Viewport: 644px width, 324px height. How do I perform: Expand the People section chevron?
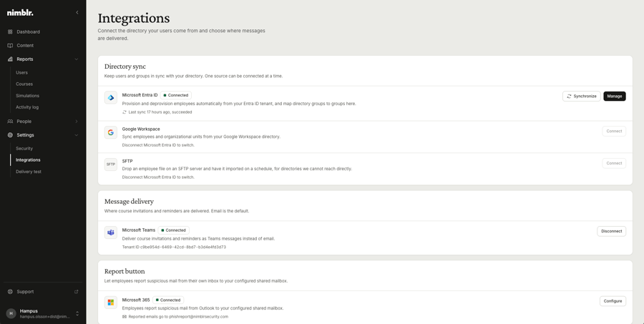[x=77, y=122]
